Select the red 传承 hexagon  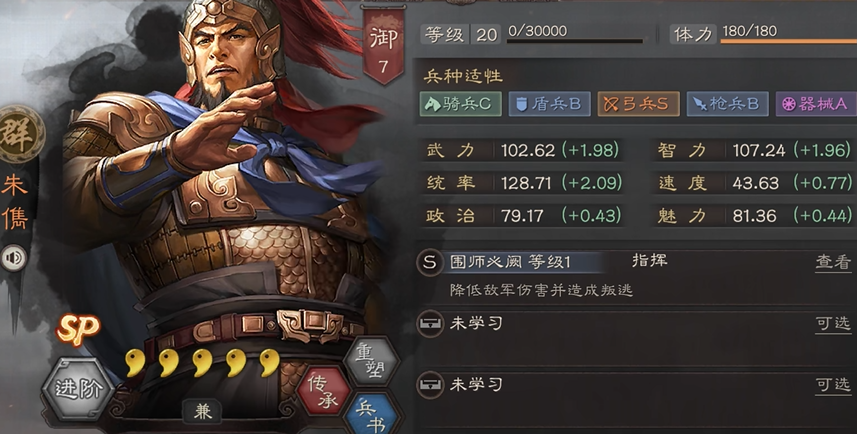[324, 391]
